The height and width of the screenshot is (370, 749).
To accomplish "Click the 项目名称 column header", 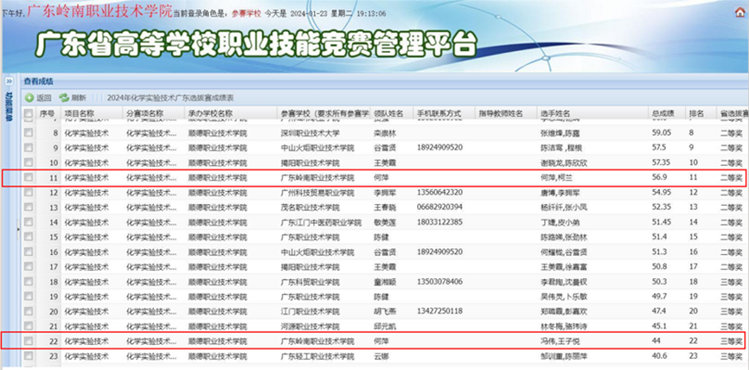I will 91,114.
